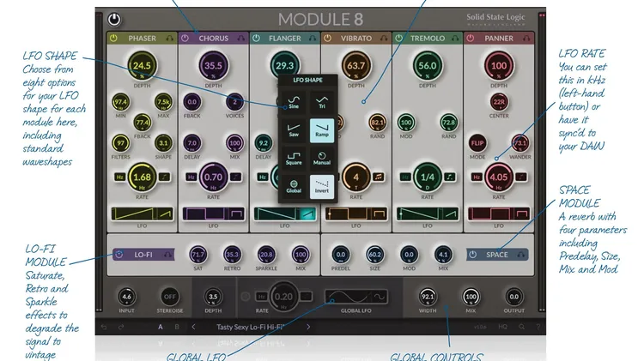Switch to preset slot B
The width and height of the screenshot is (644, 361).
(177, 327)
